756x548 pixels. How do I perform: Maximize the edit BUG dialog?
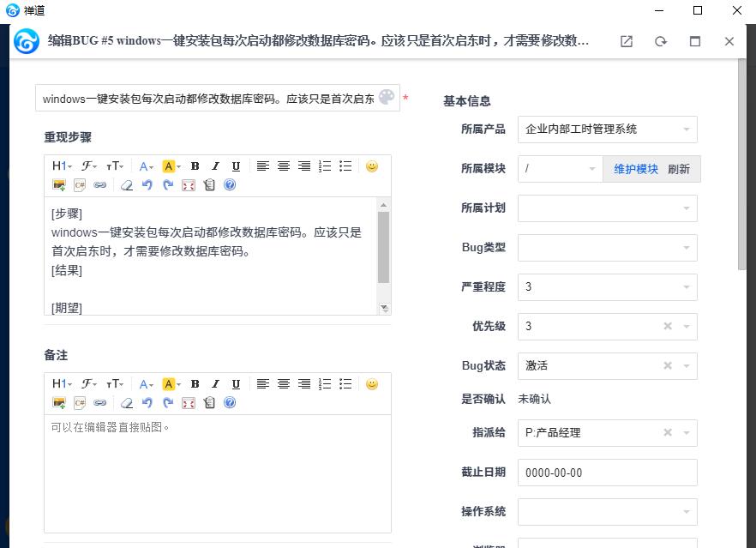pyautogui.click(x=695, y=41)
